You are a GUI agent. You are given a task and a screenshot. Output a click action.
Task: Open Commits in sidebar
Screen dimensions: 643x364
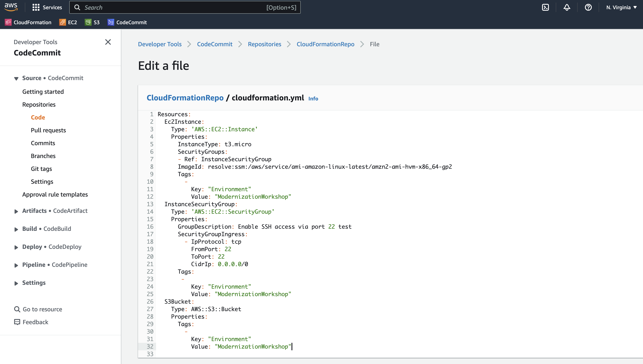[x=43, y=143]
